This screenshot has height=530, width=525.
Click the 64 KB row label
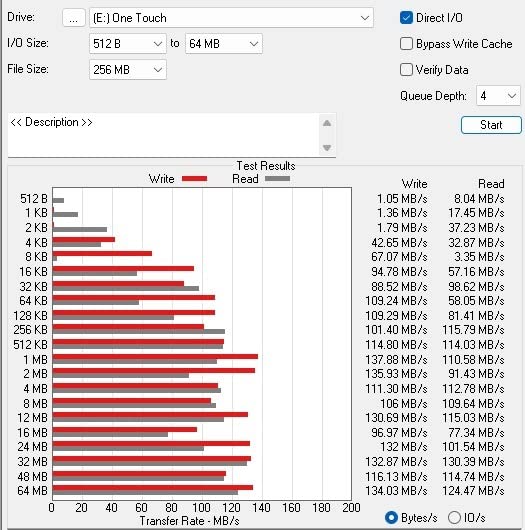coord(33,301)
